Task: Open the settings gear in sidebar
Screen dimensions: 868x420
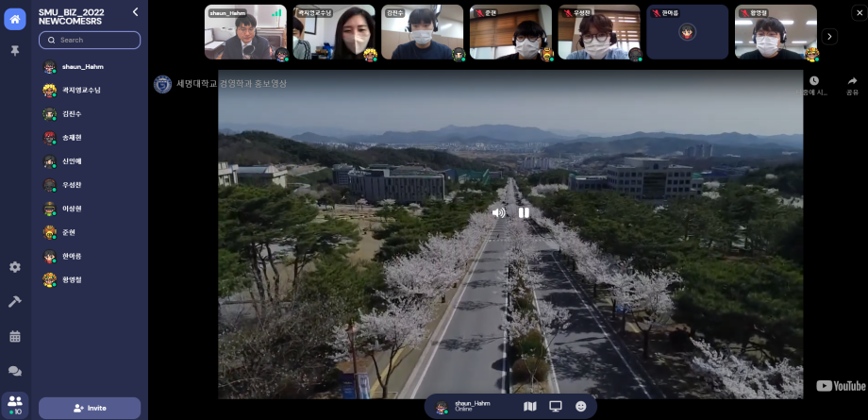Action: click(x=14, y=267)
